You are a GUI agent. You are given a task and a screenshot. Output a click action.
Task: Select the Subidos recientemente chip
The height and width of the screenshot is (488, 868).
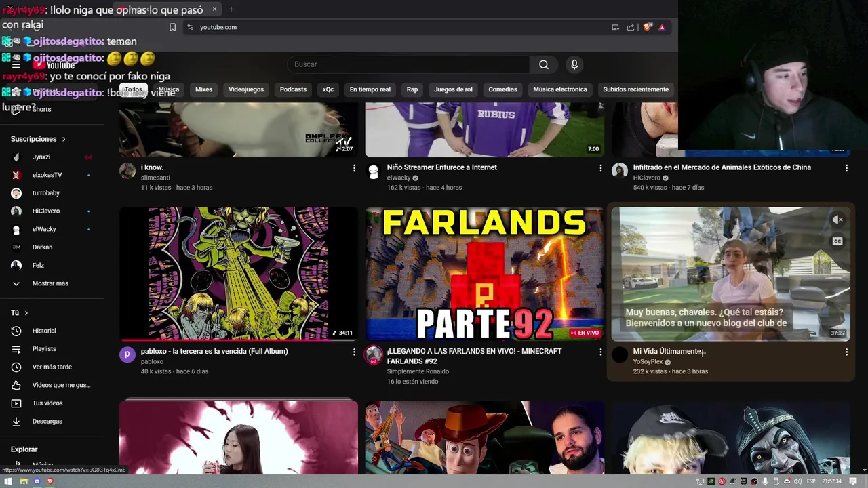pyautogui.click(x=635, y=89)
